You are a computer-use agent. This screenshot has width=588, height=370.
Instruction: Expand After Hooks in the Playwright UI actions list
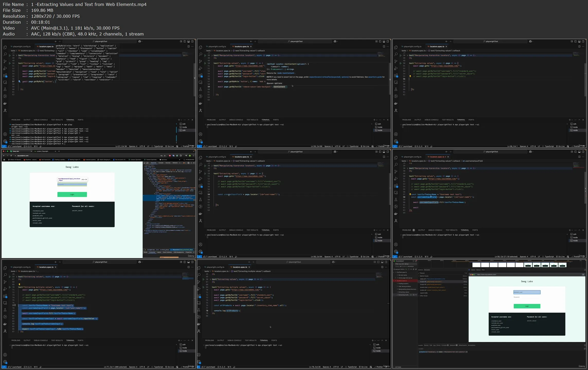click(419, 296)
